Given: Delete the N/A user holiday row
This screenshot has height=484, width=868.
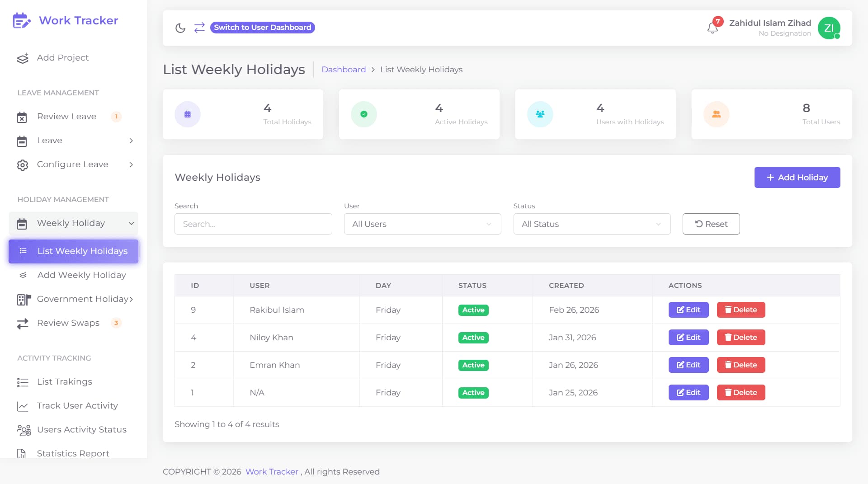Looking at the screenshot, I should (x=741, y=393).
